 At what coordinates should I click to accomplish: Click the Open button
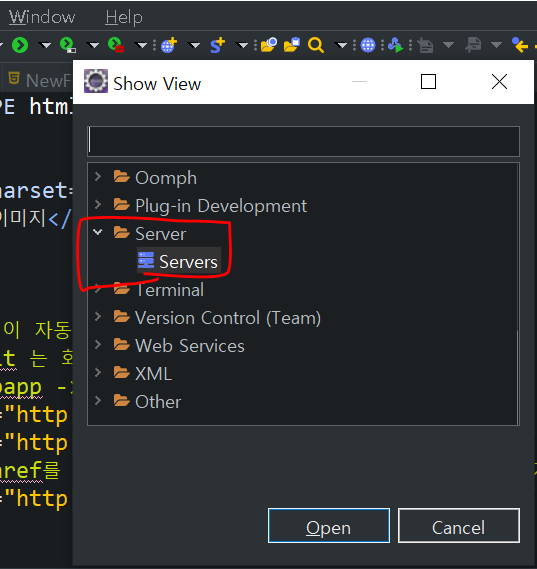(329, 526)
